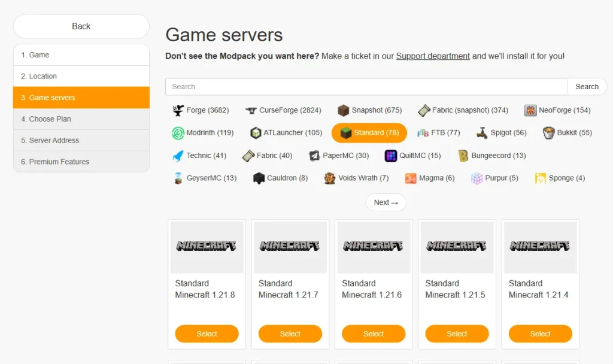Click the Spigot faucet icon
613x364 pixels.
[x=482, y=133]
